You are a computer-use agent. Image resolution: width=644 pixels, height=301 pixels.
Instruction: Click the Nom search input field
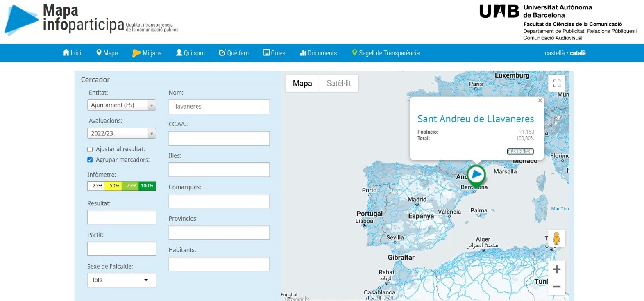click(219, 107)
